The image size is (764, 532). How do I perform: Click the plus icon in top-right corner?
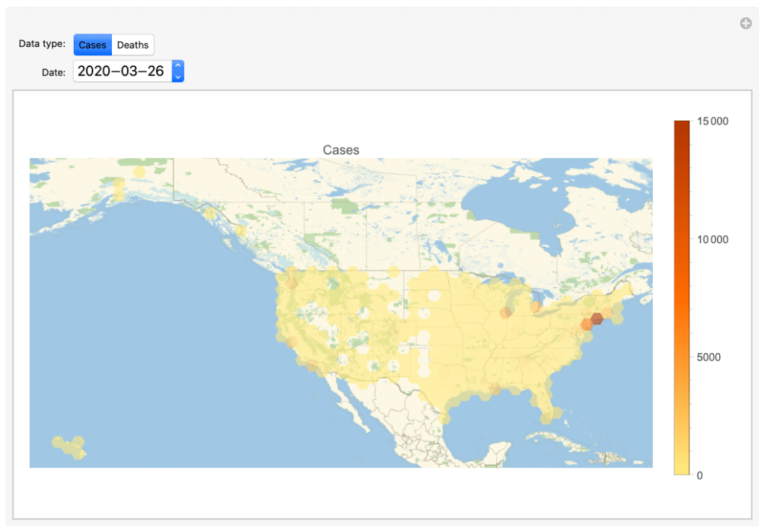click(x=745, y=23)
